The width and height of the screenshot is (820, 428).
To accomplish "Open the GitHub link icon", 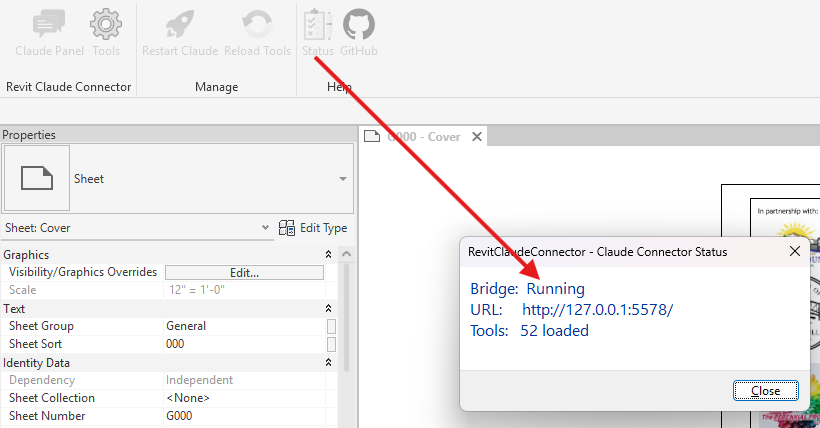I will (x=359, y=24).
